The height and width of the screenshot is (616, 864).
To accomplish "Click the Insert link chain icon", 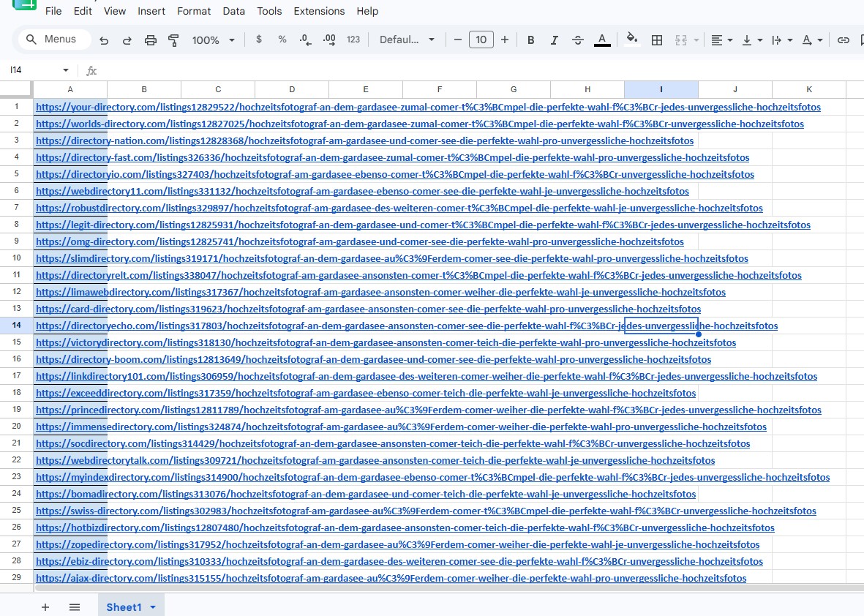I will (x=843, y=40).
